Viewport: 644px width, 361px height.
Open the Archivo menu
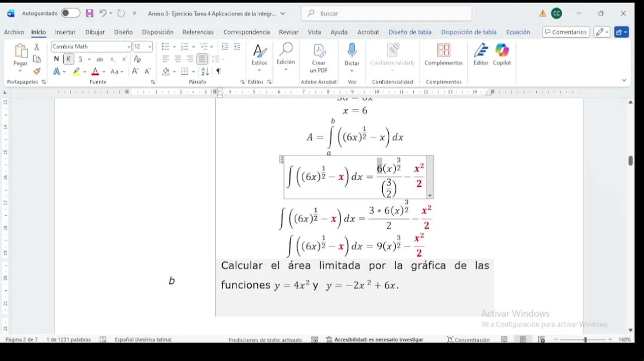pos(14,32)
